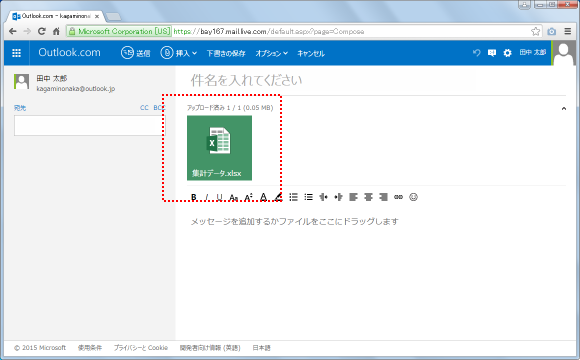This screenshot has width=580, height=360.
Task: Click the camera extension icon
Action: [552, 31]
